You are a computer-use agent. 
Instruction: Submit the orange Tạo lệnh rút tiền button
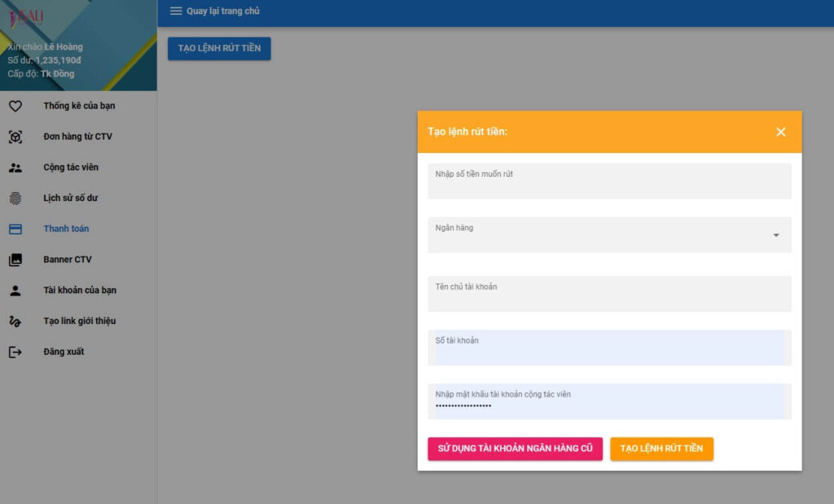point(661,449)
